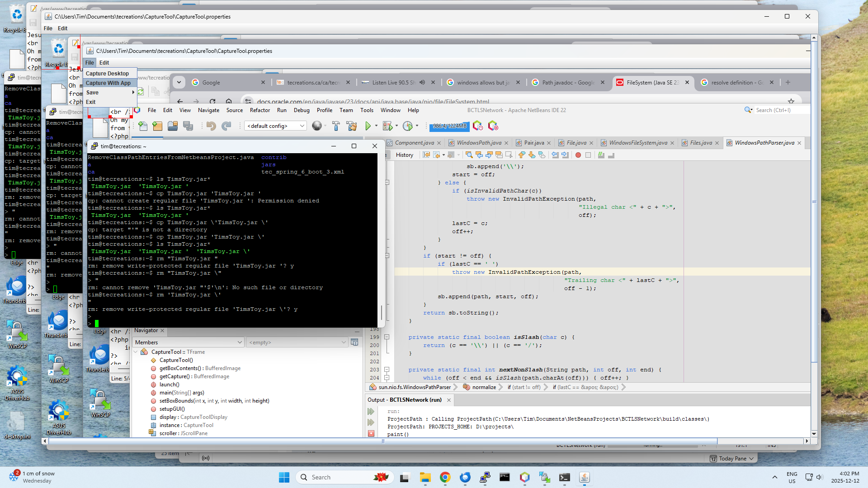Image resolution: width=868 pixels, height=488 pixels.
Task: Mute the Listen Live 90.5 browser tab
Action: 422,82
